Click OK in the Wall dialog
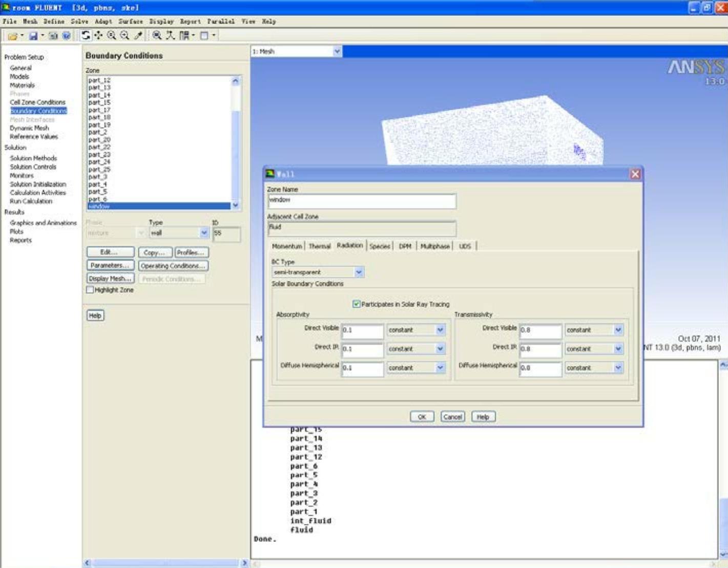 422,417
